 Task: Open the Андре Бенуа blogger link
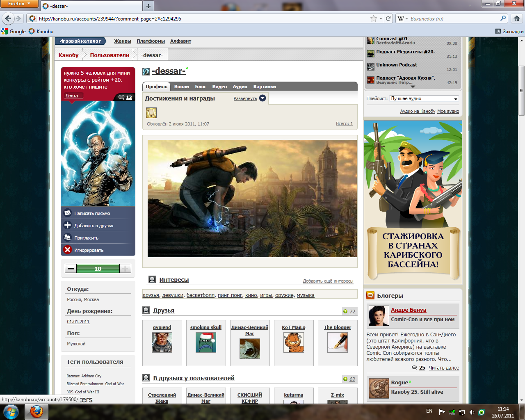pyautogui.click(x=409, y=310)
